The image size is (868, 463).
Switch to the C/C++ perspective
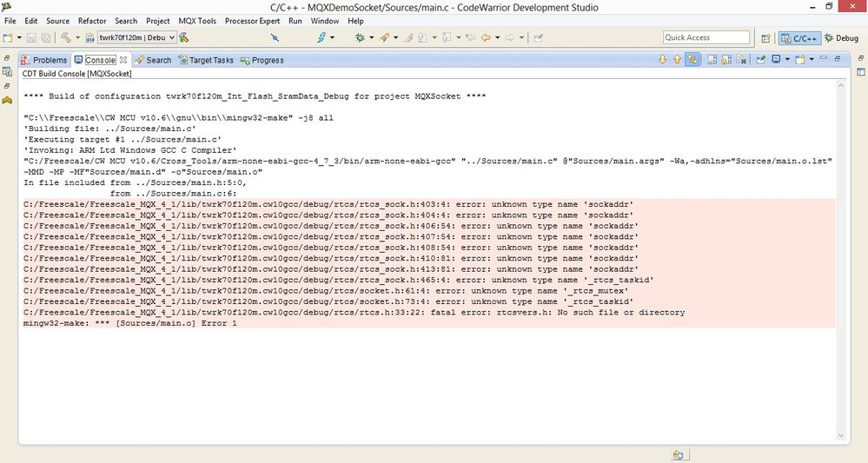tap(798, 38)
